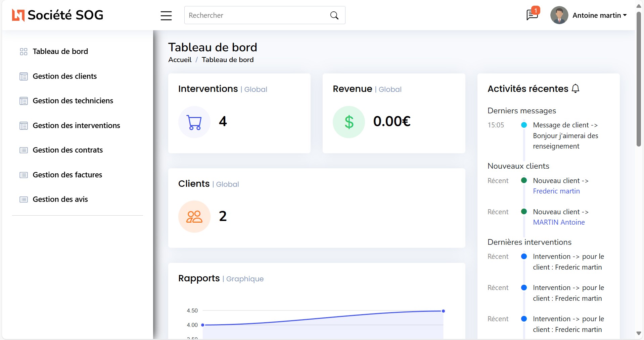Screen dimensions: 644x340
Task: Click the Interventions cart icon
Action: pyautogui.click(x=194, y=122)
